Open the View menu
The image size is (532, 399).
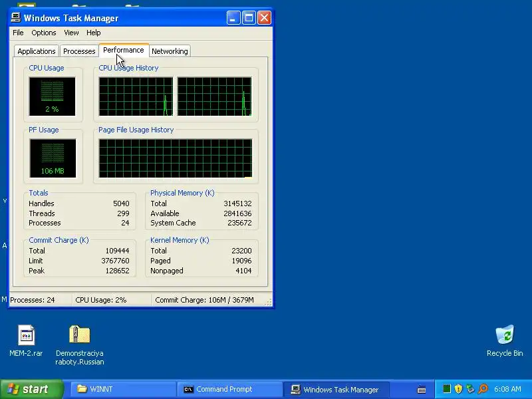(71, 33)
